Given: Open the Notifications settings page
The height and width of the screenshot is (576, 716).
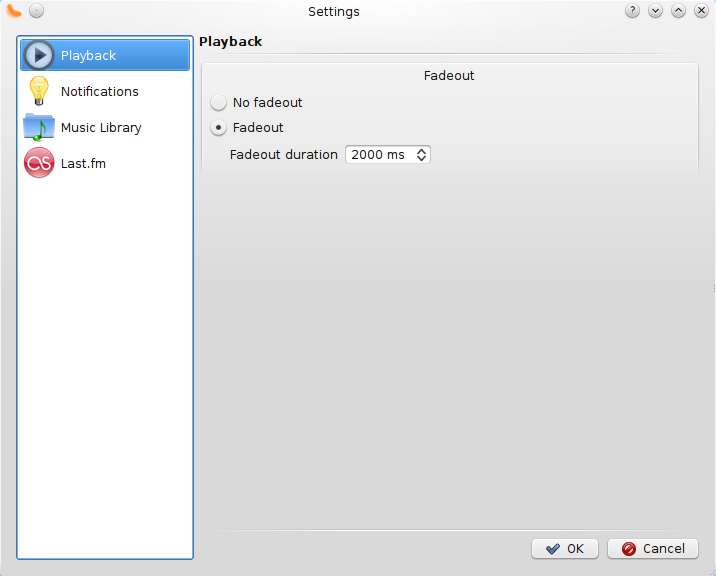Looking at the screenshot, I should [x=100, y=91].
